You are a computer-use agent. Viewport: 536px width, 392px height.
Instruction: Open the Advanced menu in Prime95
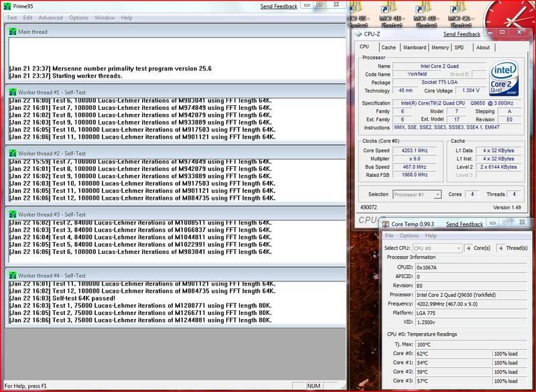click(x=51, y=17)
